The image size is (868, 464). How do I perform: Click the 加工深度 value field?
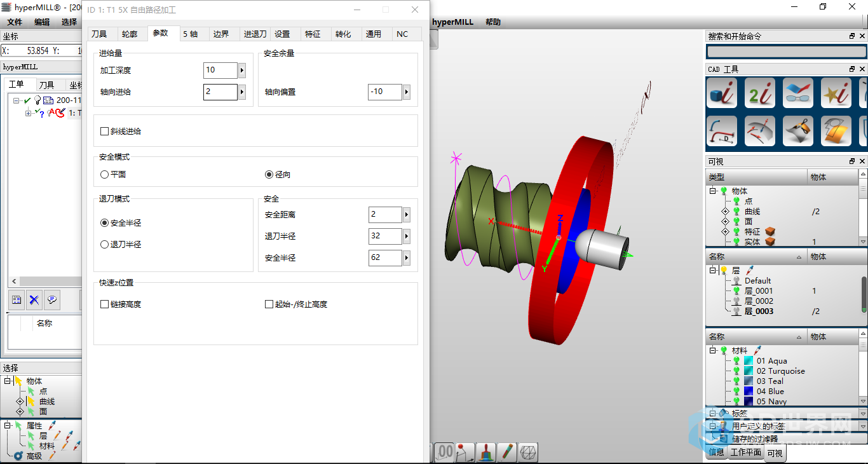coord(220,71)
